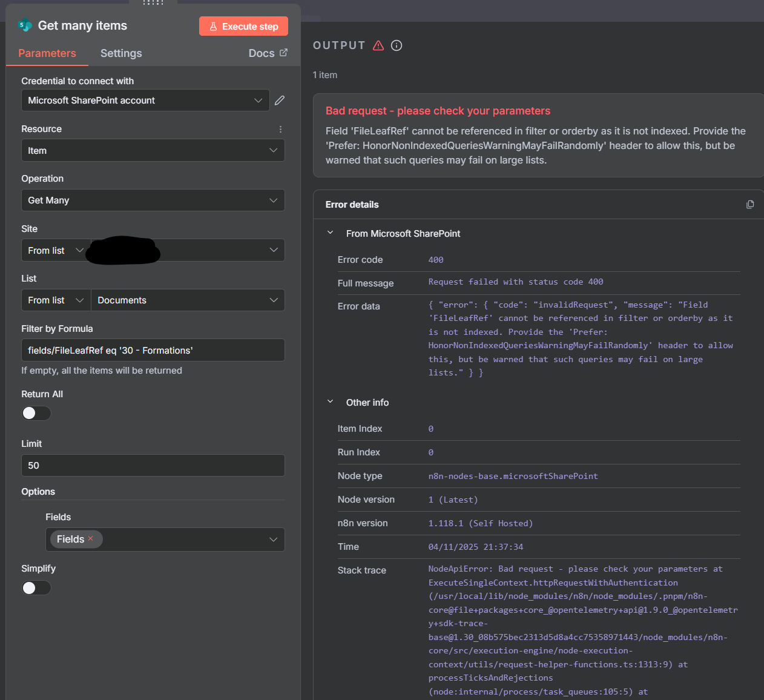
Task: Enable the Return All toggle
Action: point(36,413)
